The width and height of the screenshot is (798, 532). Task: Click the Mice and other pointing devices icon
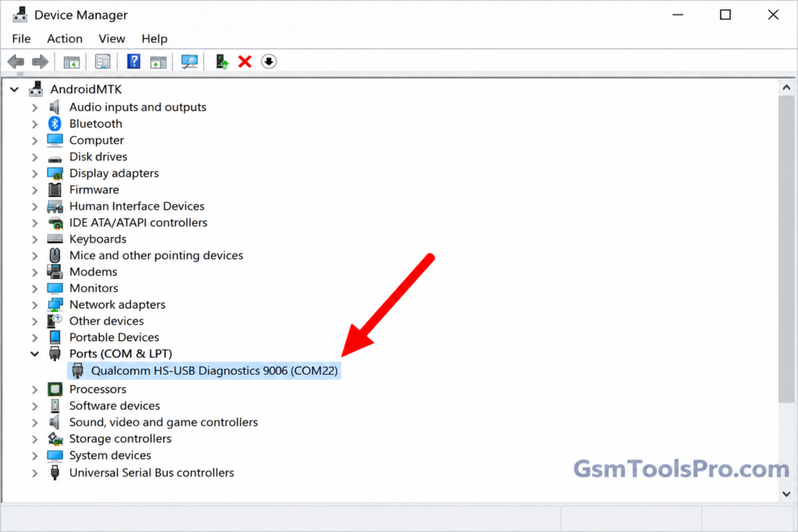pos(55,255)
